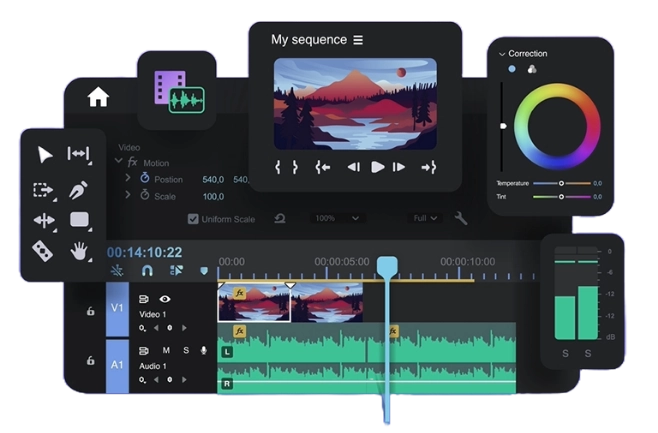This screenshot has width=658, height=433.
Task: Toggle Audio 1 sync lock icon
Action: tap(144, 350)
